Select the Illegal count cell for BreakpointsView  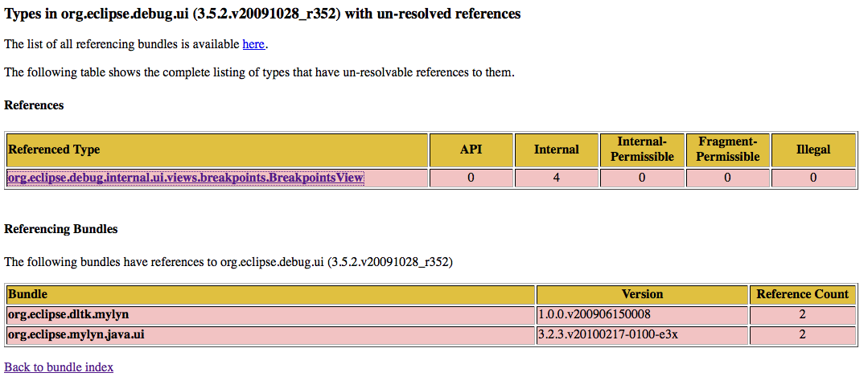[x=813, y=178]
